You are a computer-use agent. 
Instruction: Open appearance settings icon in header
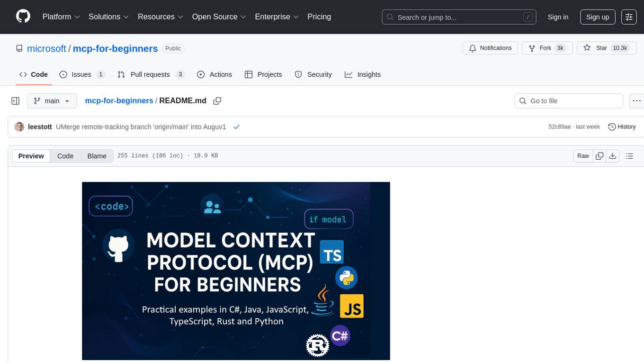tap(629, 17)
